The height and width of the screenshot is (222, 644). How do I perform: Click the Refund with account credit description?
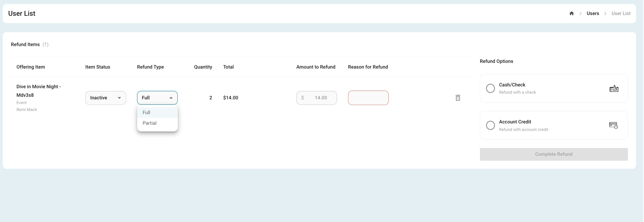(x=523, y=130)
